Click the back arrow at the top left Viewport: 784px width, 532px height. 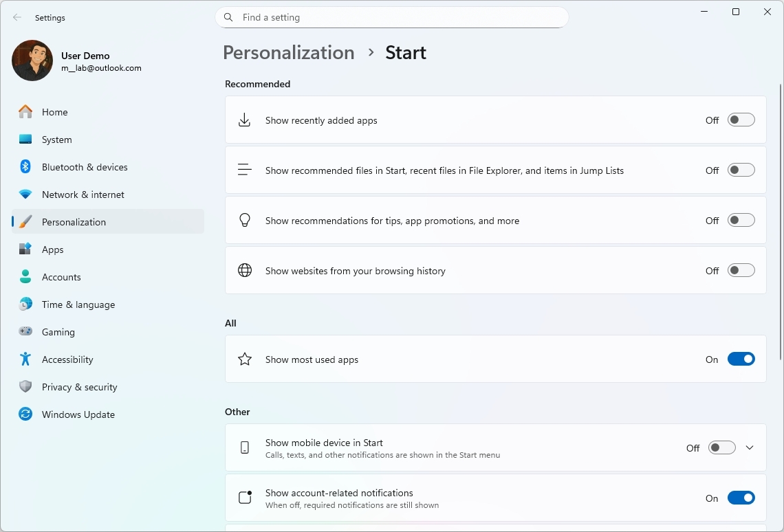[17, 17]
